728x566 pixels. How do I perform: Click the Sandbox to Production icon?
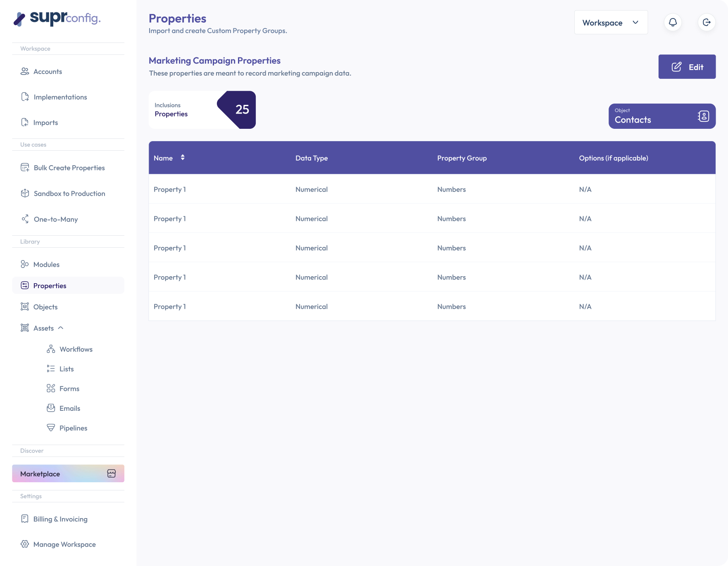pyautogui.click(x=25, y=193)
